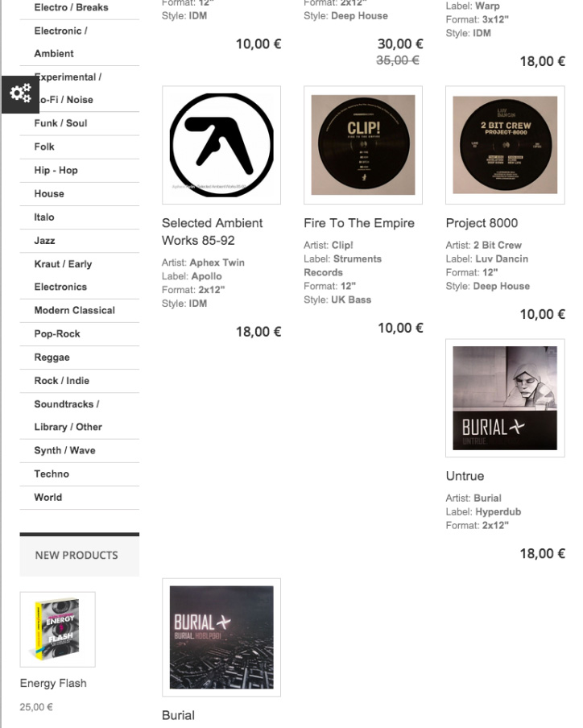
Task: Open Burial Untrue album cover
Action: 505,398
